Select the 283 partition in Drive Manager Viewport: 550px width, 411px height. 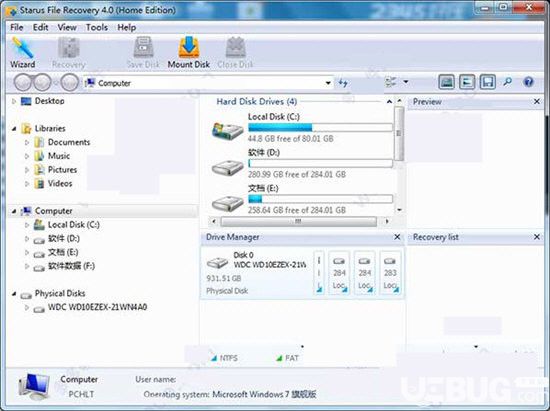pos(390,273)
